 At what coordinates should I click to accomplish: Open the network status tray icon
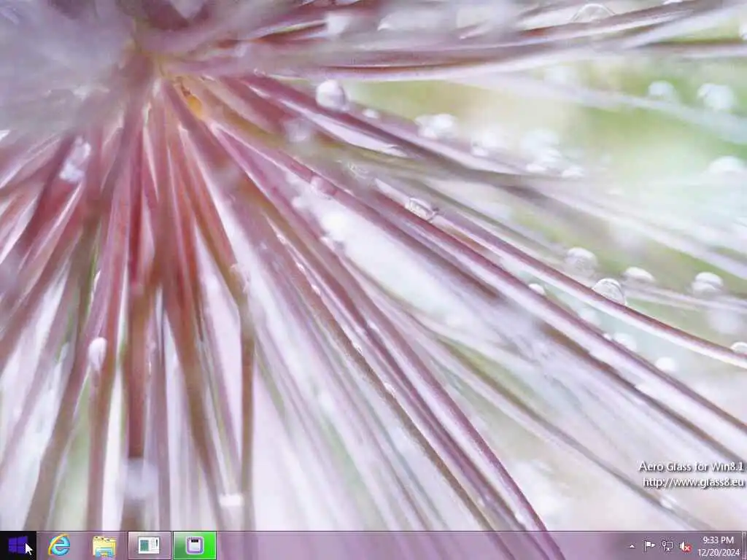[667, 546]
